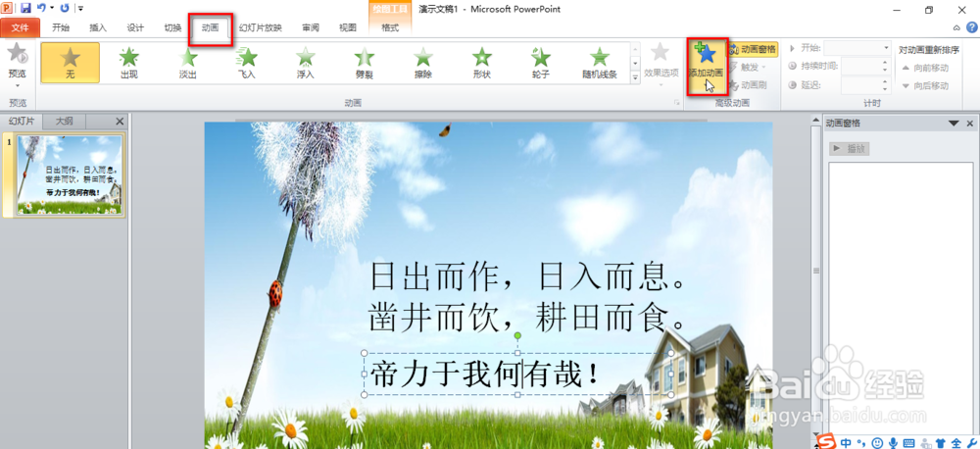The width and height of the screenshot is (980, 449).
Task: Switch to the 设计 (Design) tab
Action: click(135, 27)
